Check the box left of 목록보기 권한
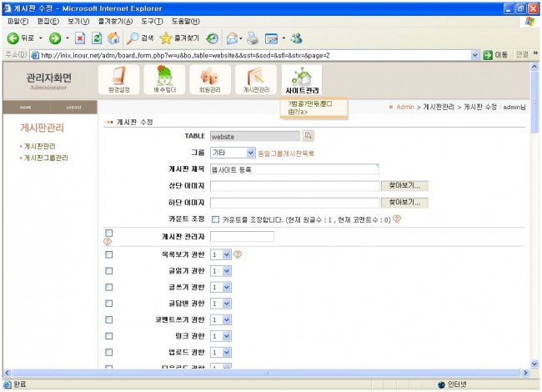 (x=109, y=254)
